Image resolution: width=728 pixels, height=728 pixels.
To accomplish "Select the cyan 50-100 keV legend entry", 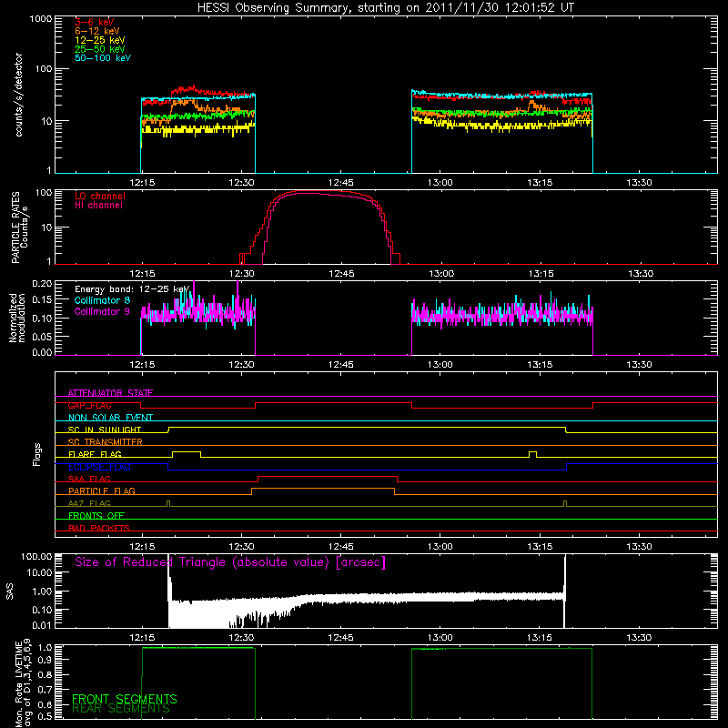I will 103,58.
